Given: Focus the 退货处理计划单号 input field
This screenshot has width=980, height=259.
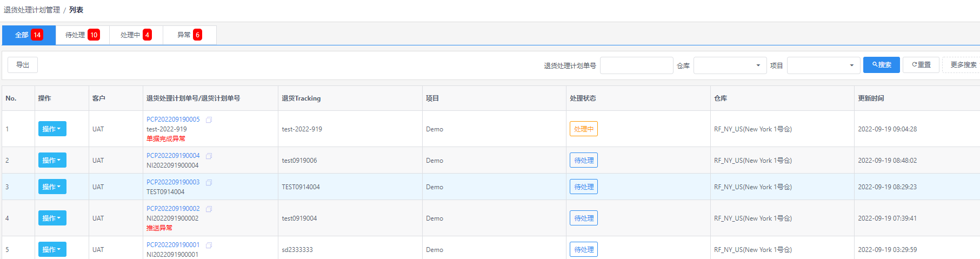Looking at the screenshot, I should pos(636,65).
